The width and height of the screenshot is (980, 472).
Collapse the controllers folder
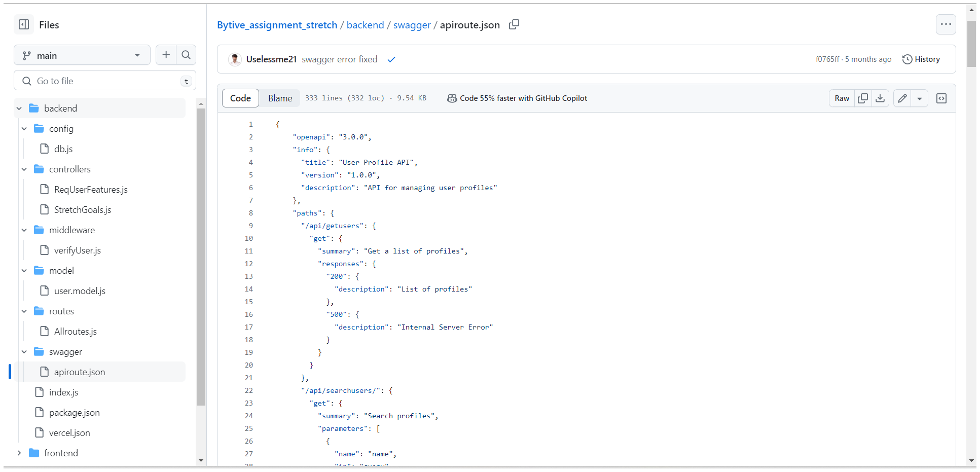pyautogui.click(x=24, y=169)
